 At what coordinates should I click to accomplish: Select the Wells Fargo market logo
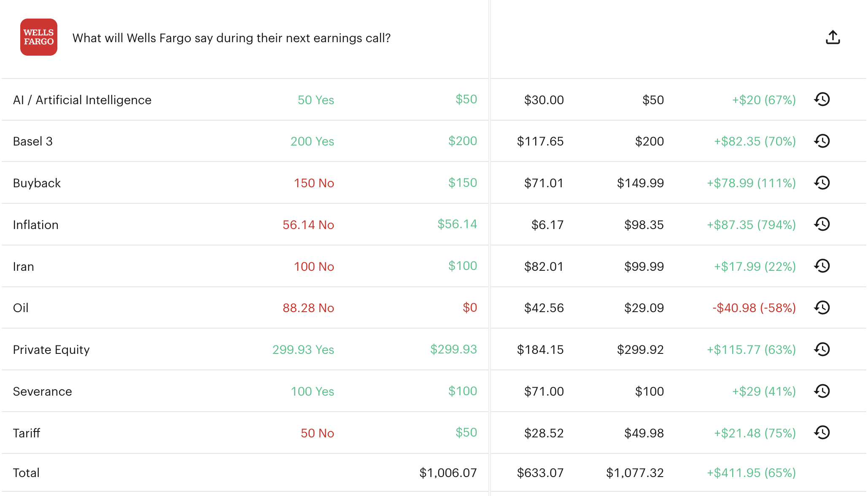coord(39,38)
